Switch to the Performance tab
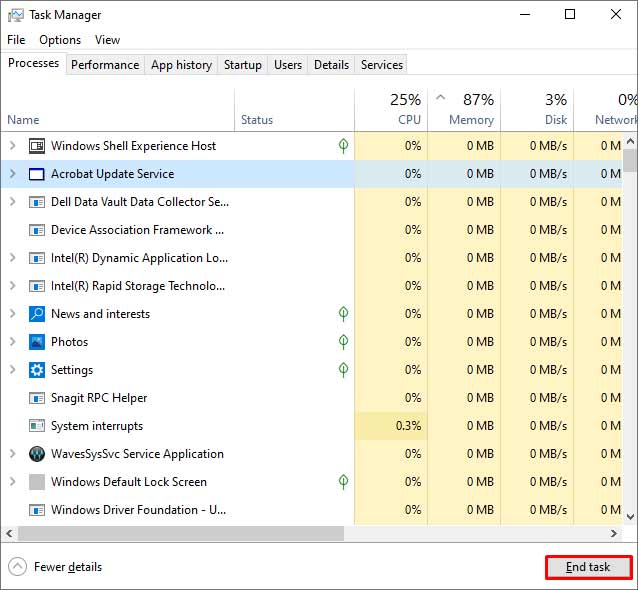Viewport: 638px width, 590px height. point(105,65)
